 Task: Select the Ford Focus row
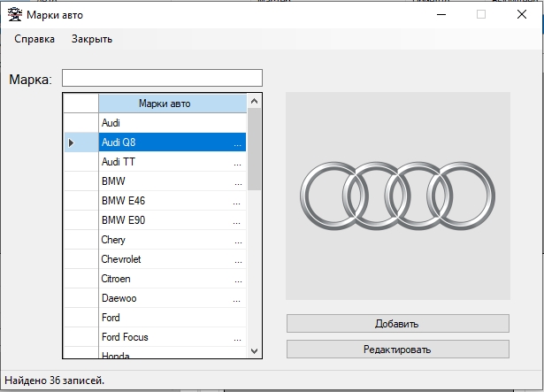coord(172,337)
